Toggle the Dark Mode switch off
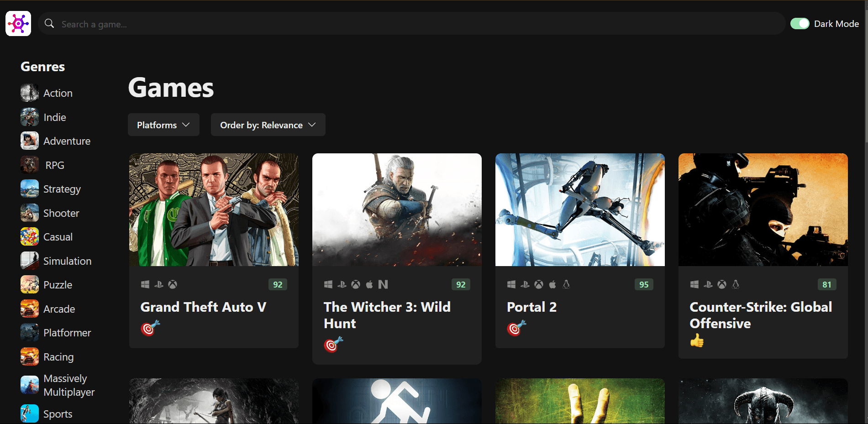This screenshot has height=424, width=868. pos(800,24)
